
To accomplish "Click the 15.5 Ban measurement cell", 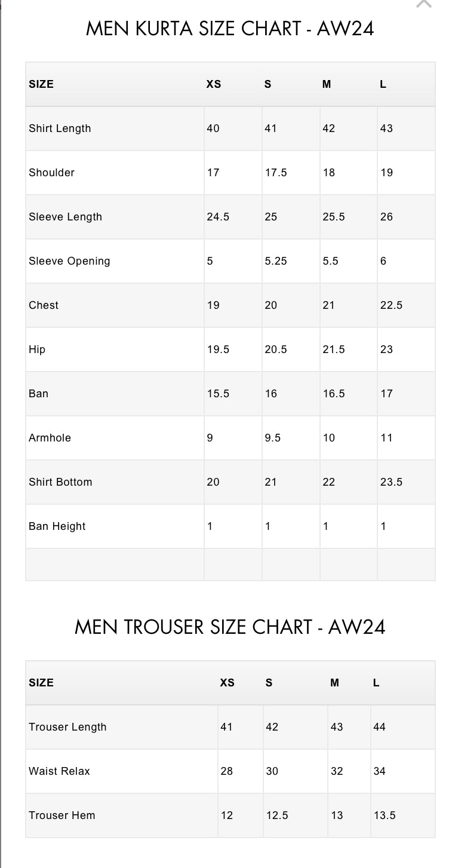I will 218,394.
